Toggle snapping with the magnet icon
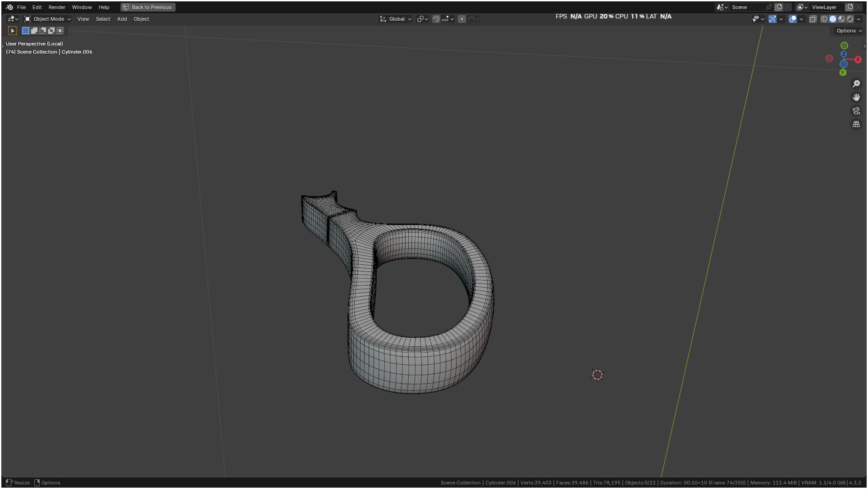This screenshot has height=489, width=868. 436,19
